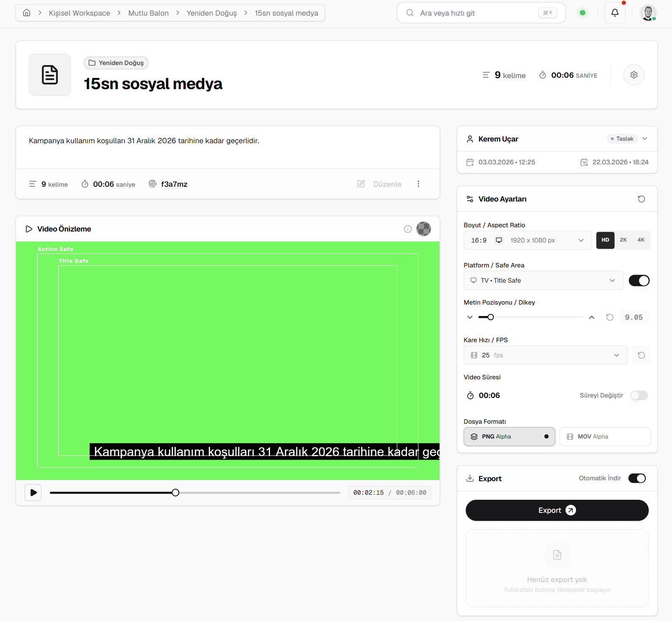This screenshot has height=621, width=672.
Task: Choose MOV Alpha file format
Action: tap(604, 437)
